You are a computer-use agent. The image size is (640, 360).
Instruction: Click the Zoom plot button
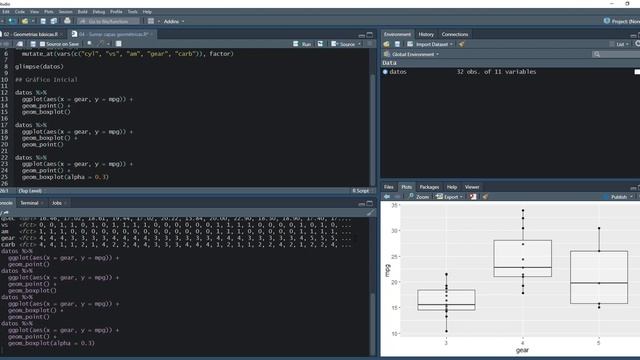[x=419, y=197]
